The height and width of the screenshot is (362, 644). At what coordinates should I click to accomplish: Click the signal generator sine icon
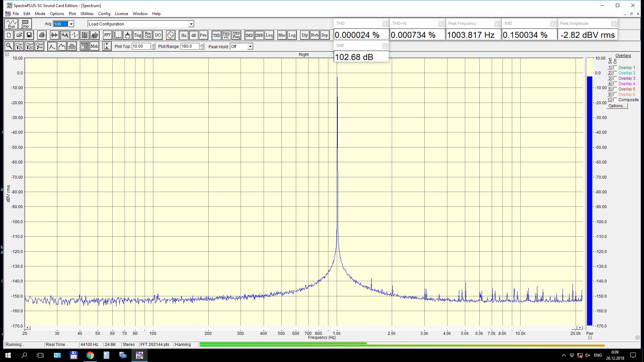[x=170, y=35]
